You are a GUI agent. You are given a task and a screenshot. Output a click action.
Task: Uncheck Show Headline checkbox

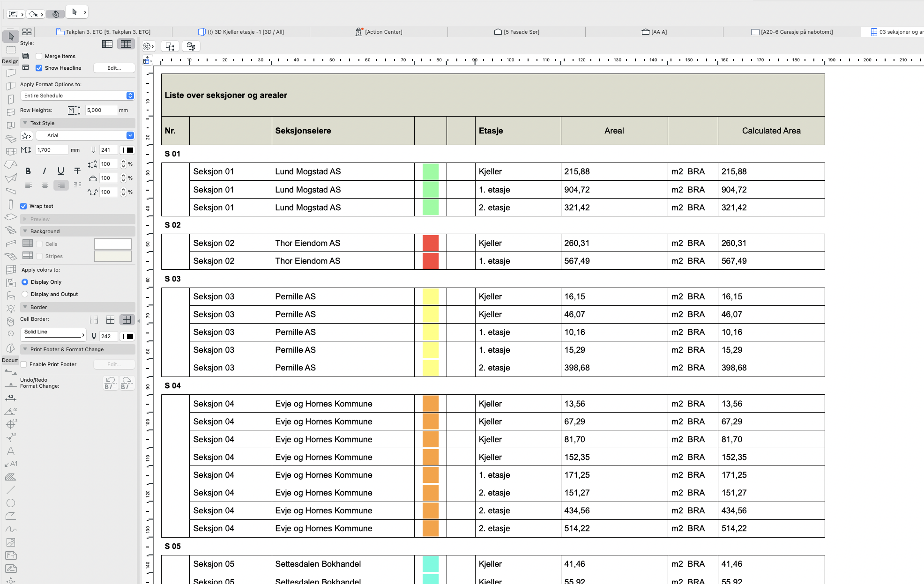pos(39,68)
